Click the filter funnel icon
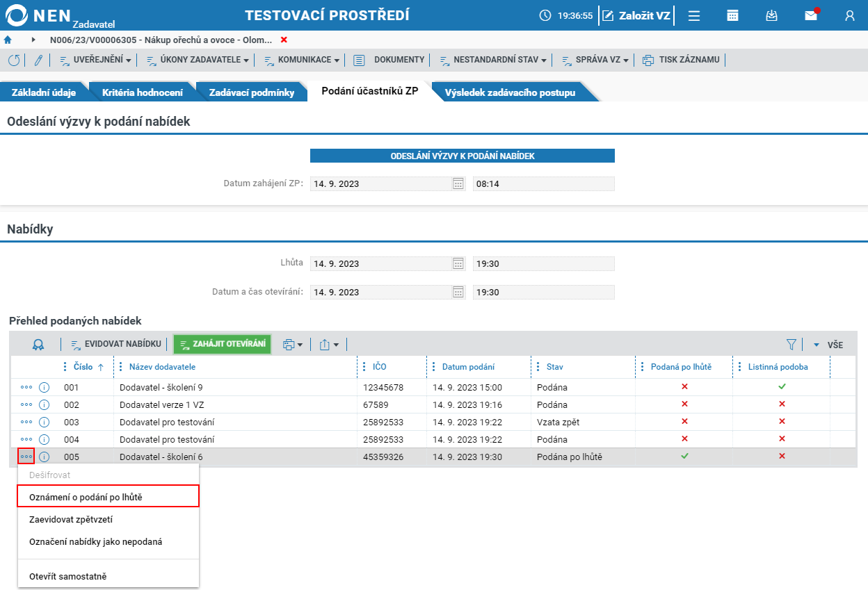 [791, 344]
